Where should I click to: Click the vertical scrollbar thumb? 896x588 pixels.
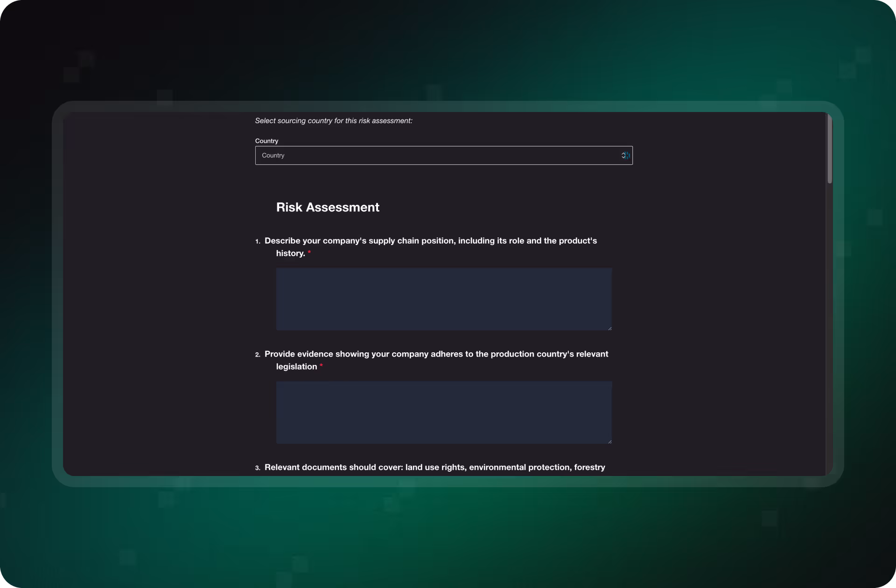pos(829,148)
